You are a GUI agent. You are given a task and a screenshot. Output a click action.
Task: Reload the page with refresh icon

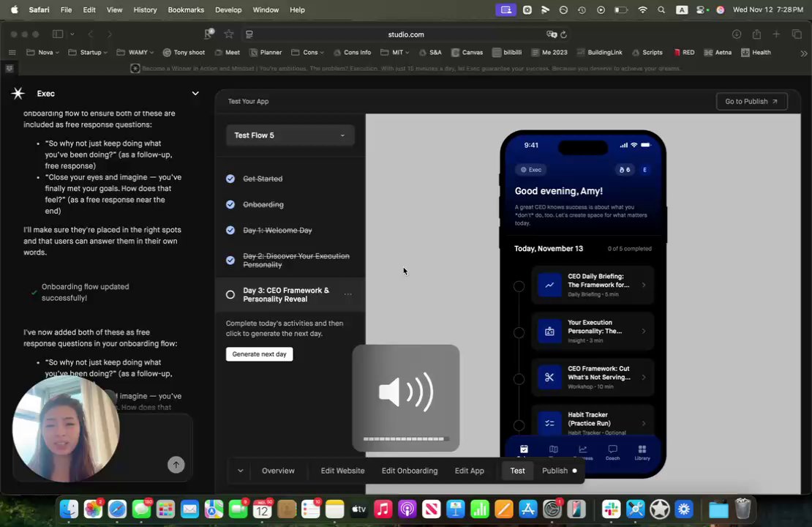coord(563,34)
